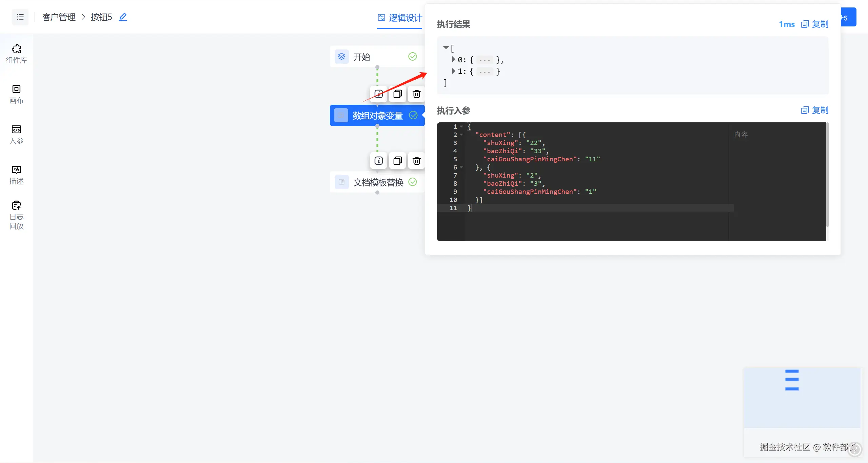Image resolution: width=868 pixels, height=463 pixels.
Task: Open the 组件库 component library panel
Action: [16, 54]
